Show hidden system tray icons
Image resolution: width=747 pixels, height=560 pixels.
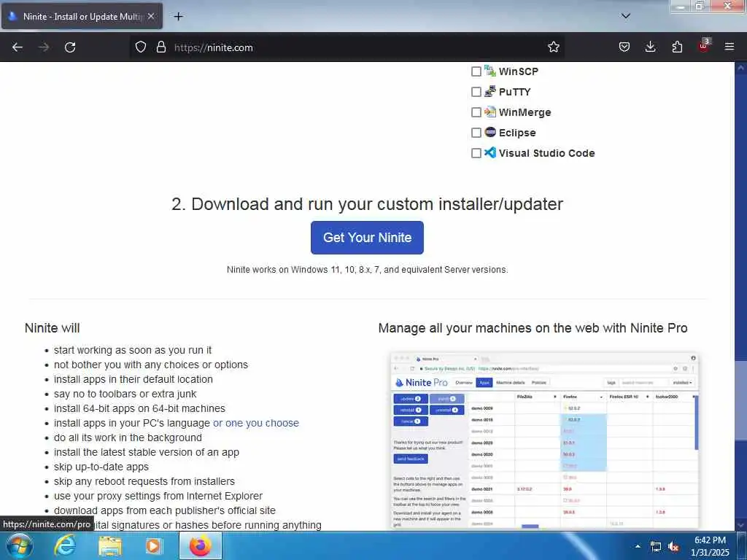(x=638, y=547)
